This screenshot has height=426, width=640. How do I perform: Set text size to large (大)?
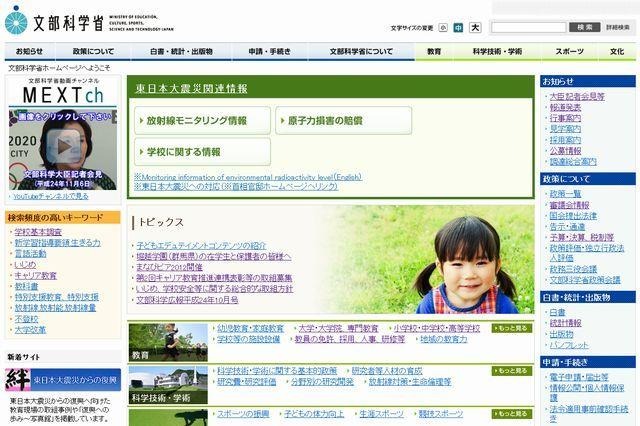point(475,28)
